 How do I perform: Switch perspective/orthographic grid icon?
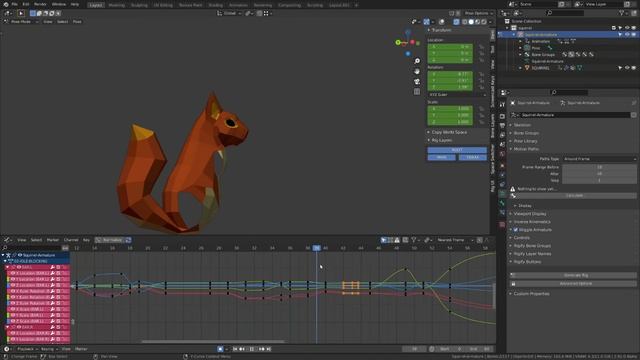[417, 92]
